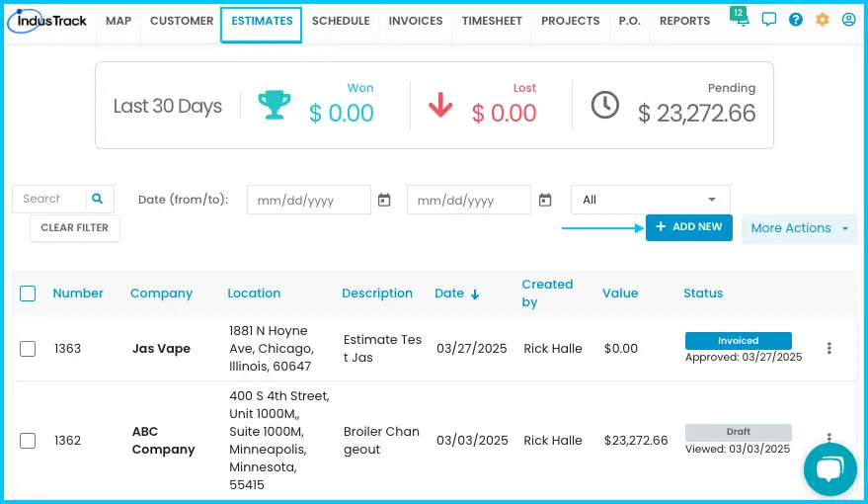Sort by the Status column header
Screen dimensions: 868x504
pyautogui.click(x=703, y=293)
